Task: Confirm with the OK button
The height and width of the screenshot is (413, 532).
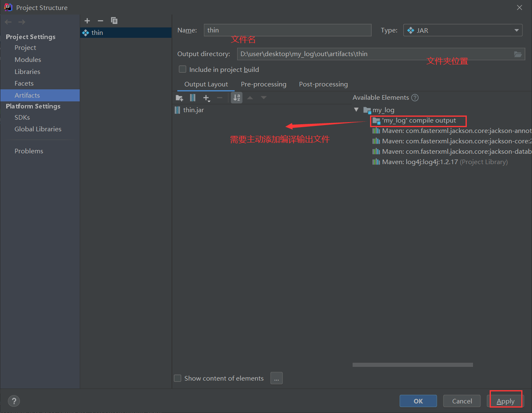Action: coord(418,401)
